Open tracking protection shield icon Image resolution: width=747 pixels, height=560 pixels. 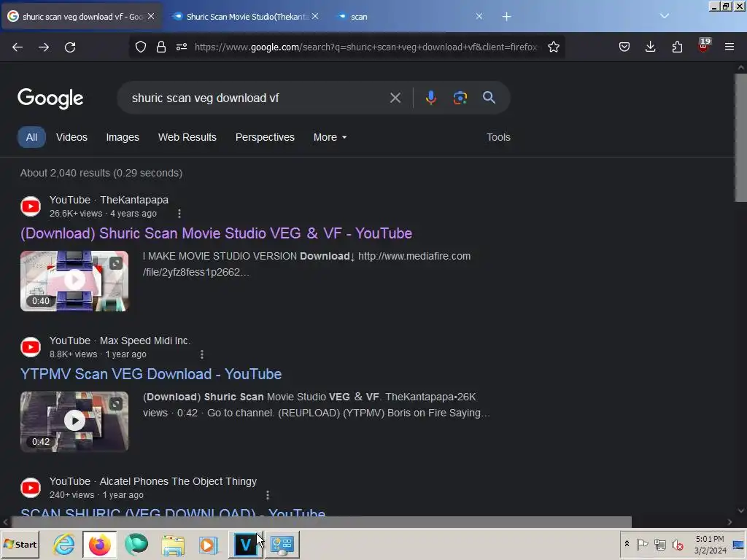click(141, 47)
